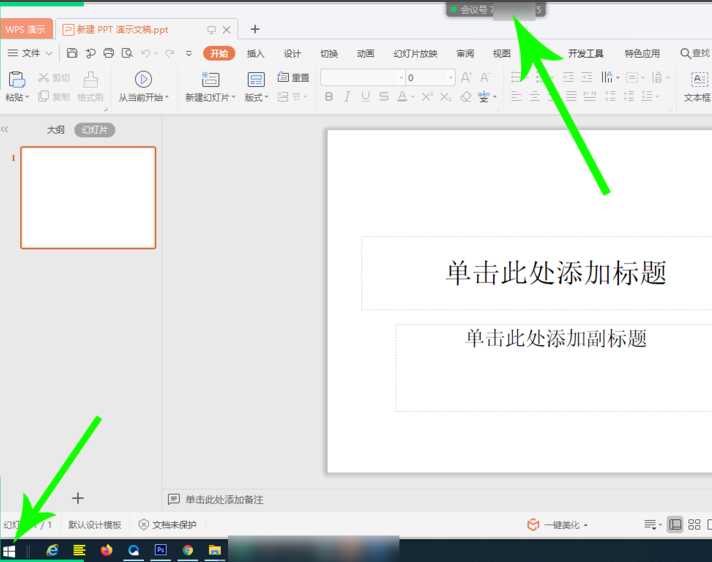This screenshot has width=712, height=562.
Task: Switch to normal view in status bar
Action: (x=676, y=524)
